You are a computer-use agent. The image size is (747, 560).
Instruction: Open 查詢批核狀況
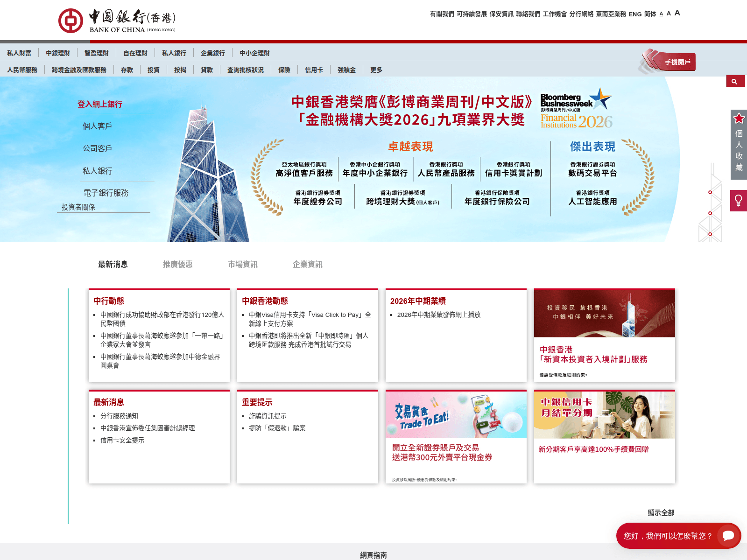pyautogui.click(x=246, y=70)
